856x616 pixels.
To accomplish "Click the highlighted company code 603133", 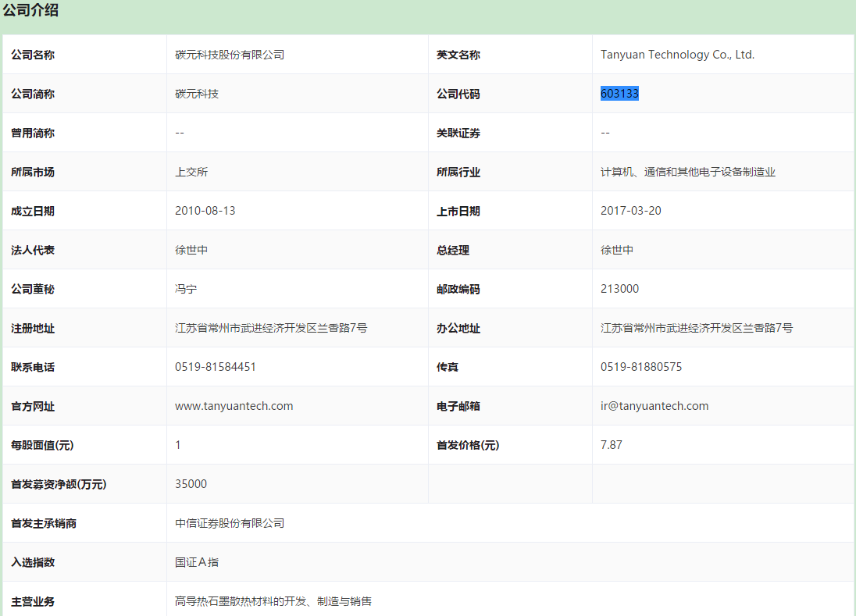I will coord(619,94).
